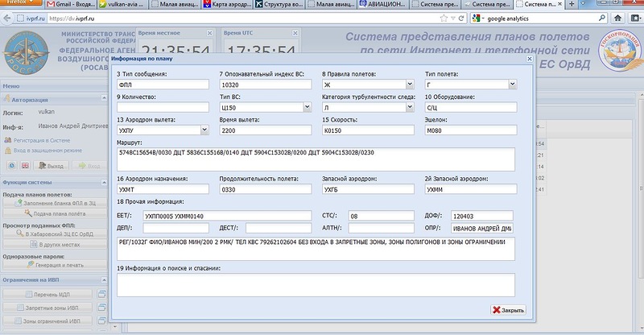
Task: Open Категория турбулентности следа dropdown
Action: click(411, 107)
